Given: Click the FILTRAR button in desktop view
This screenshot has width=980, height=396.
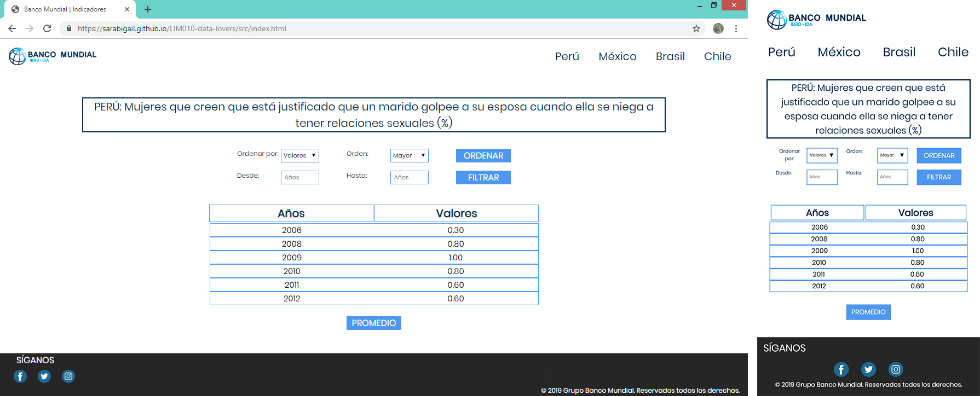Looking at the screenshot, I should 483,177.
